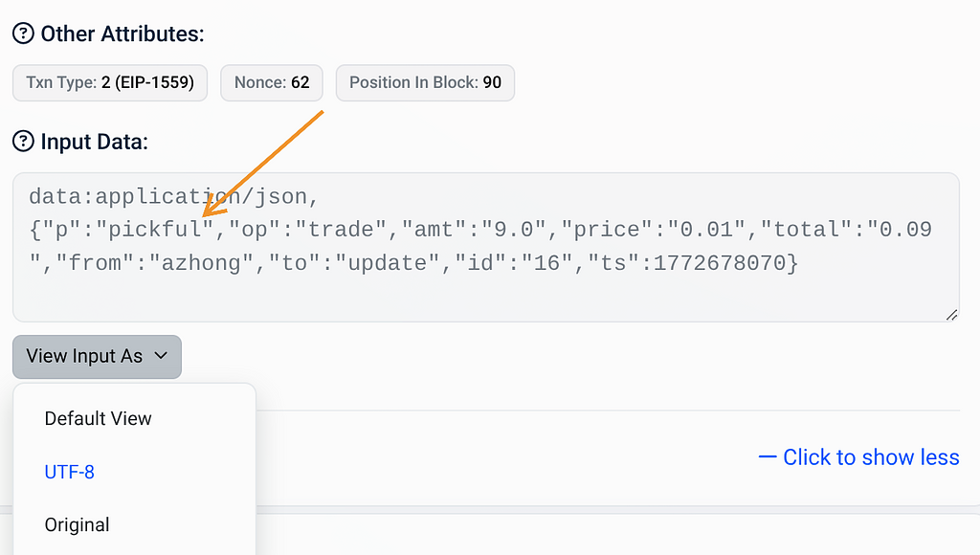Image resolution: width=980 pixels, height=555 pixels.
Task: Click the Input Data box resize grip
Action: point(951,314)
